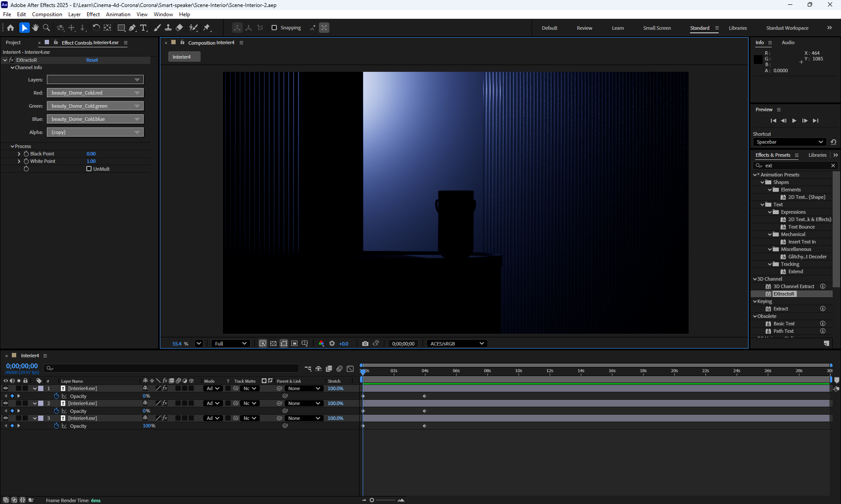
Task: Open the Red channel dropdown
Action: click(95, 93)
